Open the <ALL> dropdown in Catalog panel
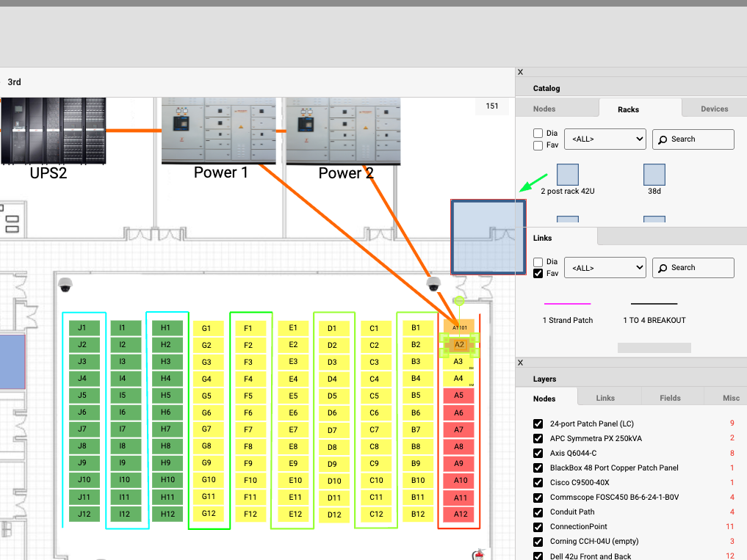747x560 pixels. coord(605,139)
